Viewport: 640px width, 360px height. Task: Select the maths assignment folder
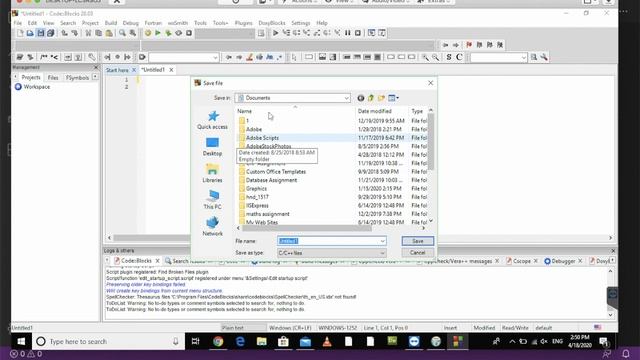click(x=267, y=214)
